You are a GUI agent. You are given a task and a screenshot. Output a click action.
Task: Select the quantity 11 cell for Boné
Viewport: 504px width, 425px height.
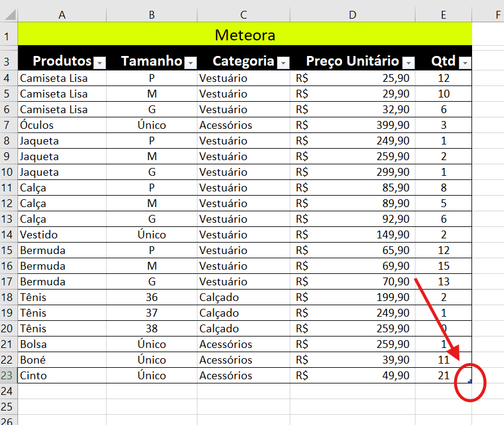(x=444, y=360)
